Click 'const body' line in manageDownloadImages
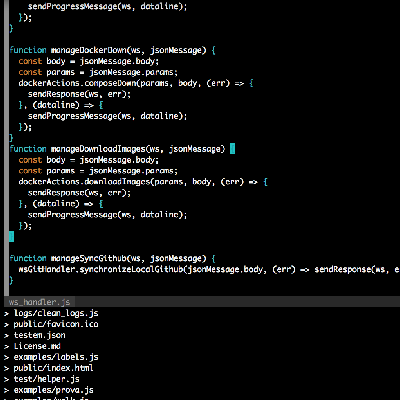 89,160
